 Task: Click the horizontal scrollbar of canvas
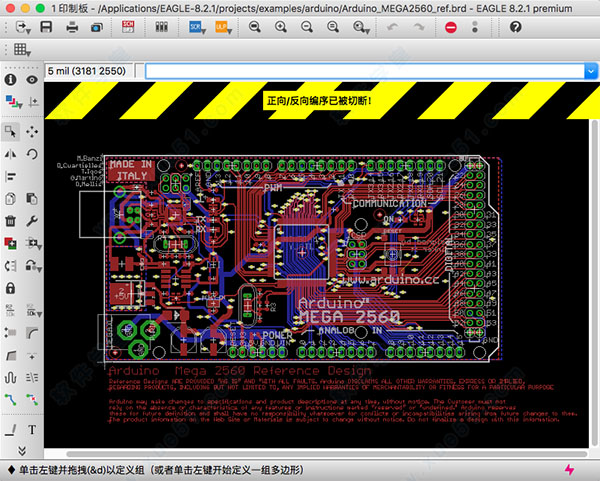point(327,454)
